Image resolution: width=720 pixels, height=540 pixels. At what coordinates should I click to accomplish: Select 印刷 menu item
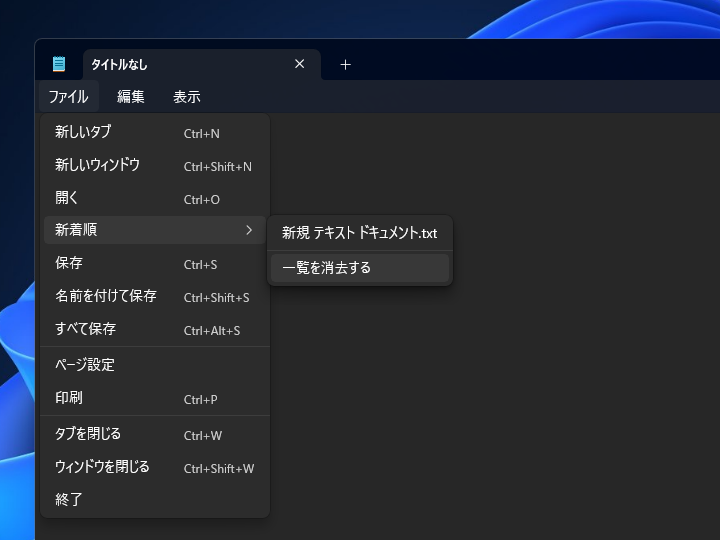pyautogui.click(x=155, y=398)
